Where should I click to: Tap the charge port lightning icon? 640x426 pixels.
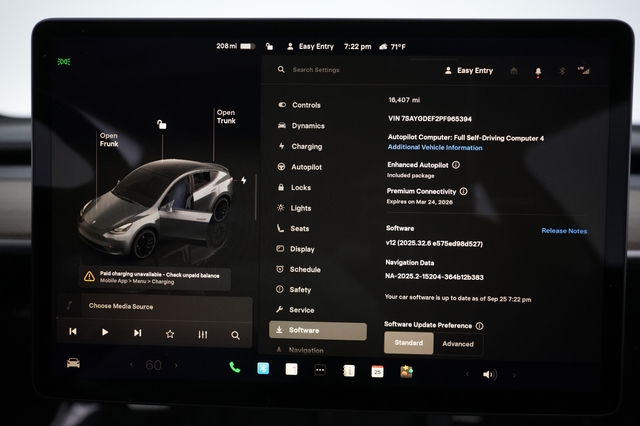[x=243, y=180]
